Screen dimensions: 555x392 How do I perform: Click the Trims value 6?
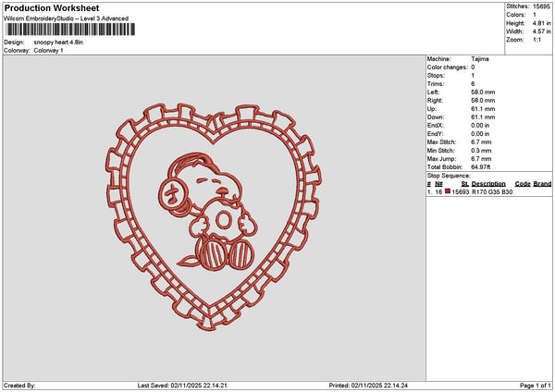[x=473, y=84]
